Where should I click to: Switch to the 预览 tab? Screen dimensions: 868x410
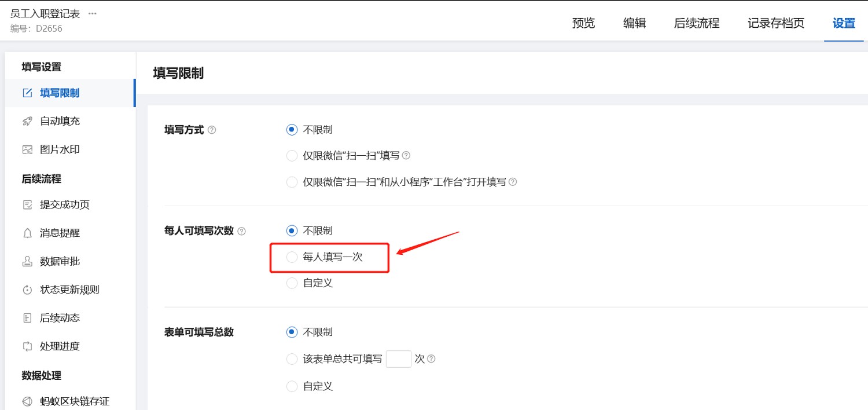[x=583, y=23]
